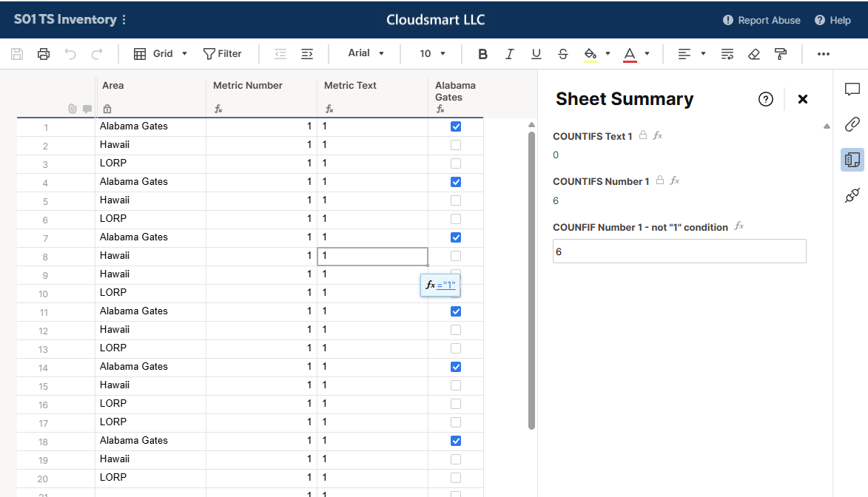Screen dimensions: 868x497
Task: Click the attachment column header icon
Action: pyautogui.click(x=72, y=109)
